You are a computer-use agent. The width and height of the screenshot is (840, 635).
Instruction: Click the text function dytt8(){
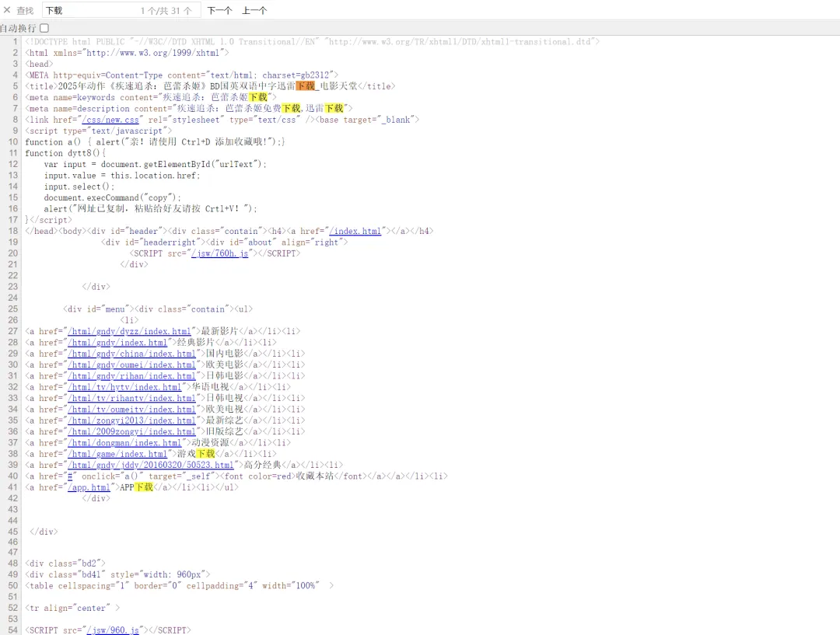[65, 153]
